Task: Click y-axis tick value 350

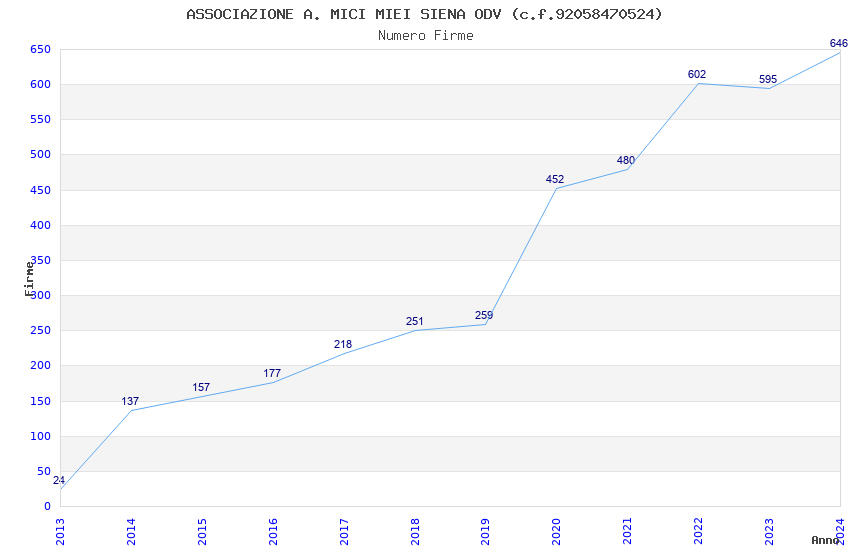Action: coord(41,260)
